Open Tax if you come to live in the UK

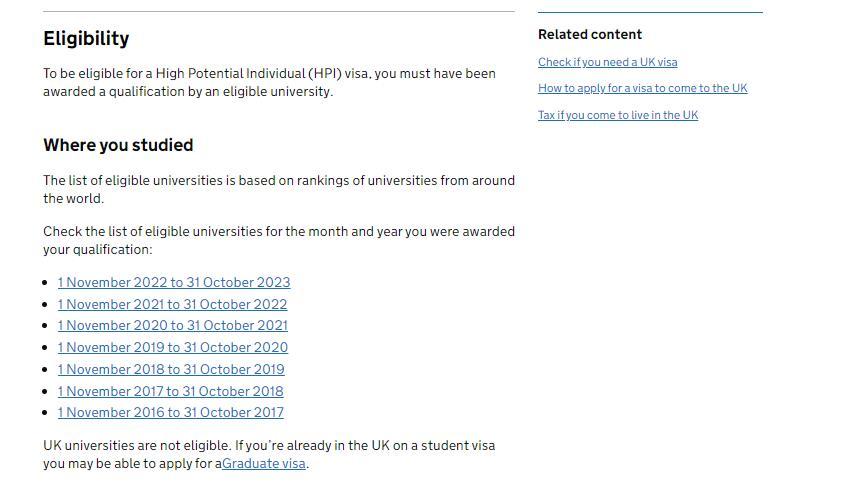[x=618, y=115]
